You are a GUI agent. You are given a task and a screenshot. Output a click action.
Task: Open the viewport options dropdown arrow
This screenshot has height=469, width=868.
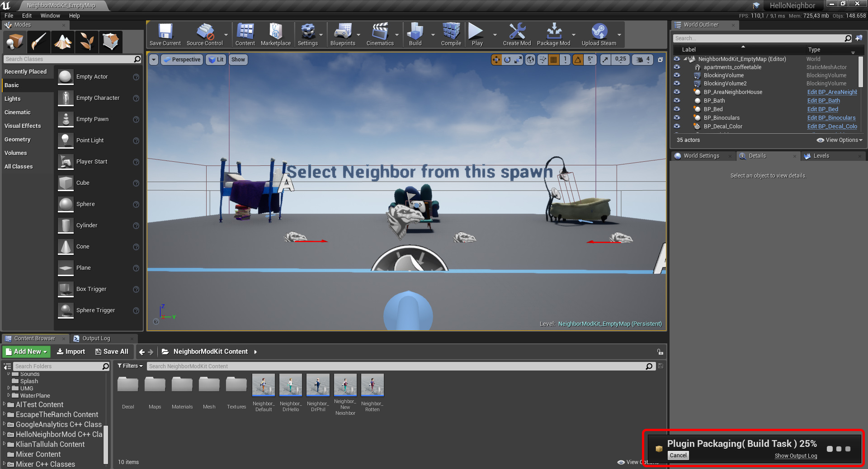pos(154,60)
